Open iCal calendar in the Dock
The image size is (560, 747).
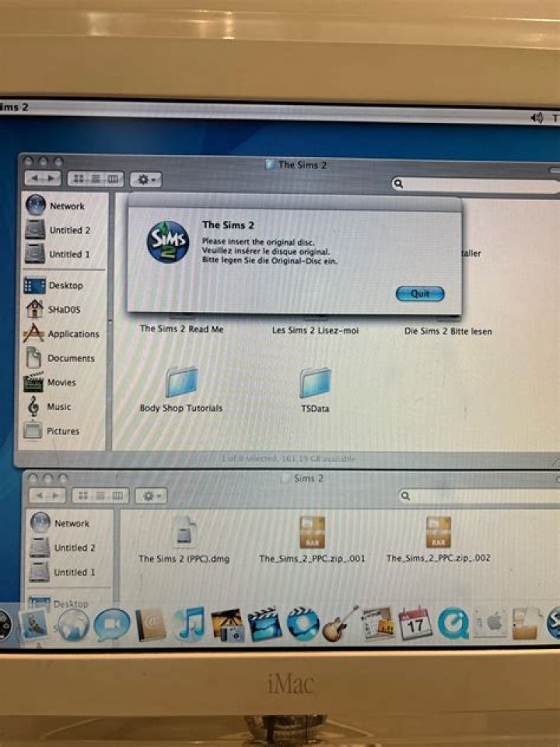pyautogui.click(x=415, y=624)
